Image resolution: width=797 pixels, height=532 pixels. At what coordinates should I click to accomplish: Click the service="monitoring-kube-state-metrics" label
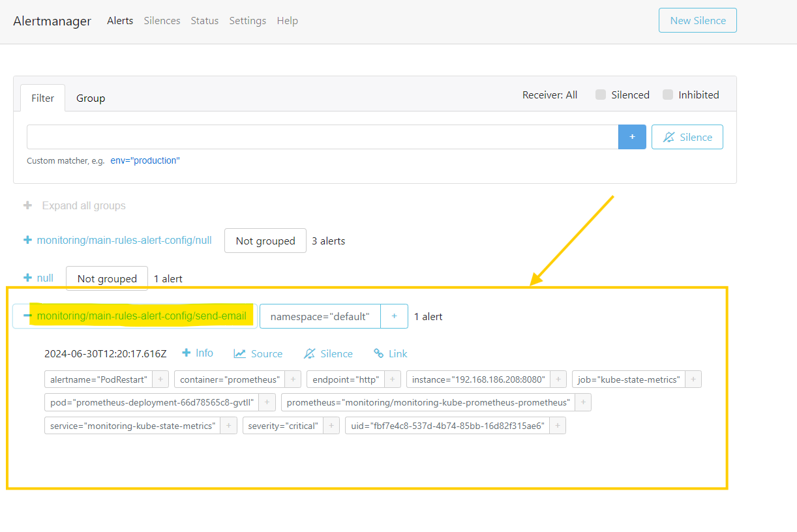[132, 426]
